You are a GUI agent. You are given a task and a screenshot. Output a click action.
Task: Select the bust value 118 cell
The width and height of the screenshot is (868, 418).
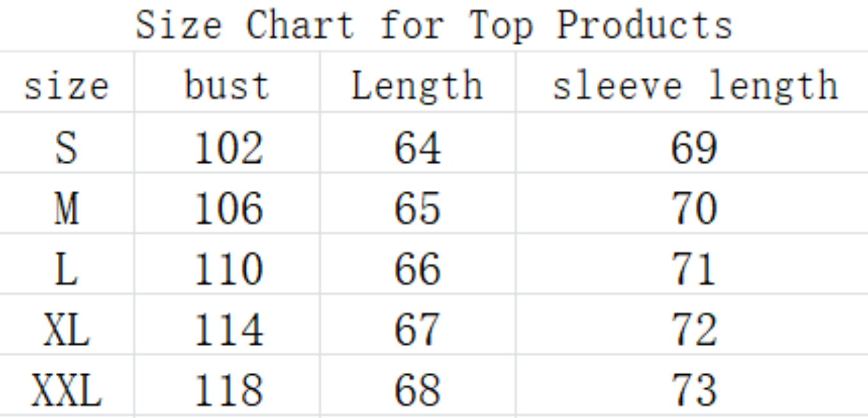(229, 390)
